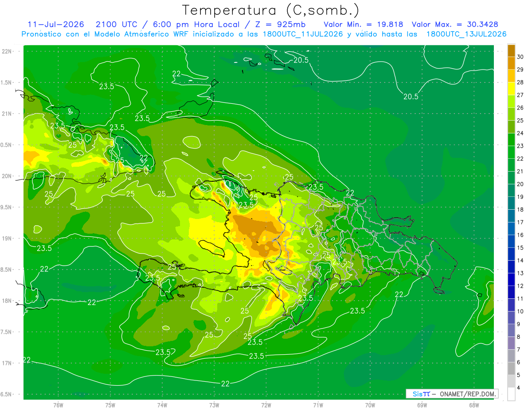The height and width of the screenshot is (411, 532).
Task: Click the "19N" latitude axis label
Action: 7,239
